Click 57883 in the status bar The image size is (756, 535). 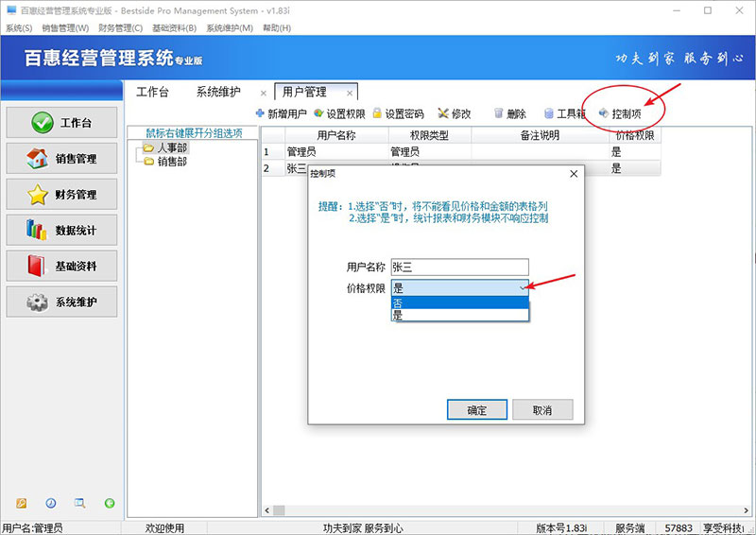679,528
